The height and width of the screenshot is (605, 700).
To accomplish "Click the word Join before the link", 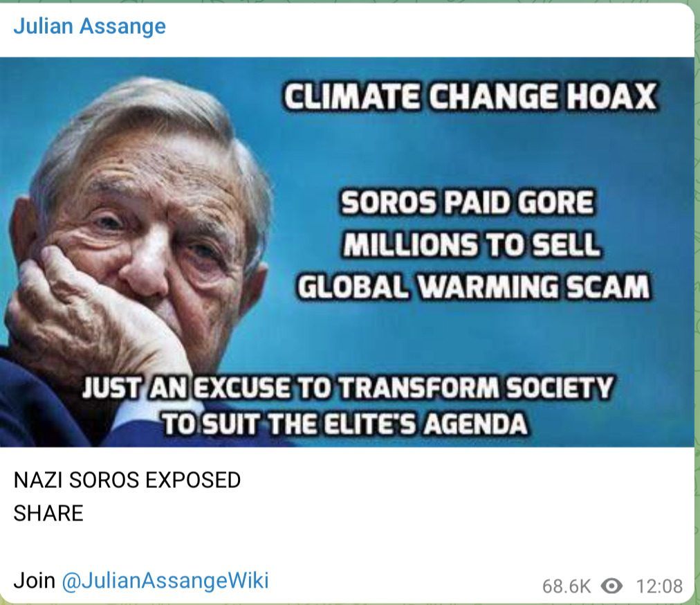I will tap(35, 580).
